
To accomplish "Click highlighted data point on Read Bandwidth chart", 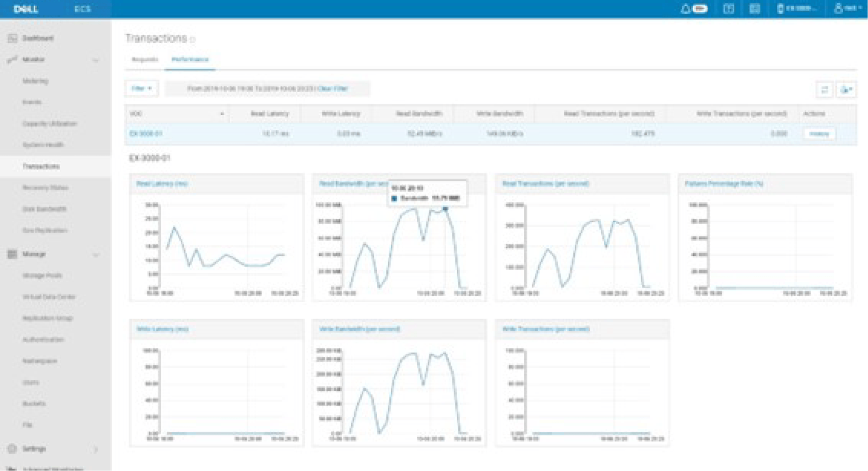I will coord(445,208).
